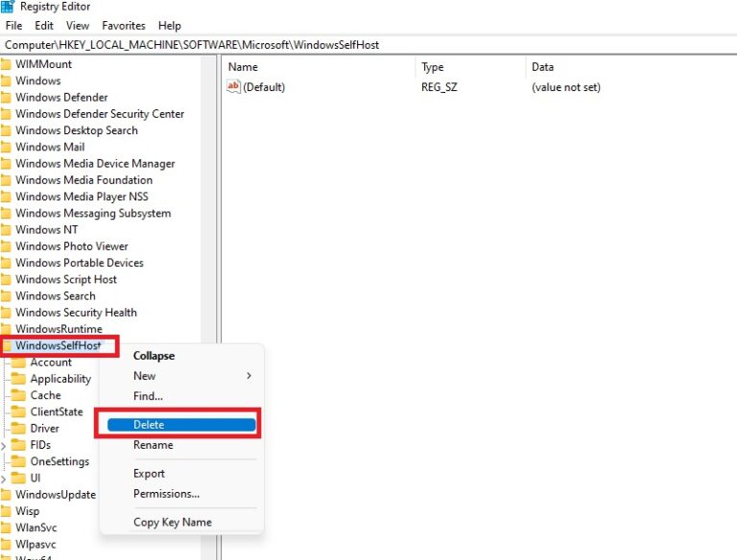Viewport: 737px width, 560px height.
Task: Click the REG_SZ type cell
Action: point(439,87)
